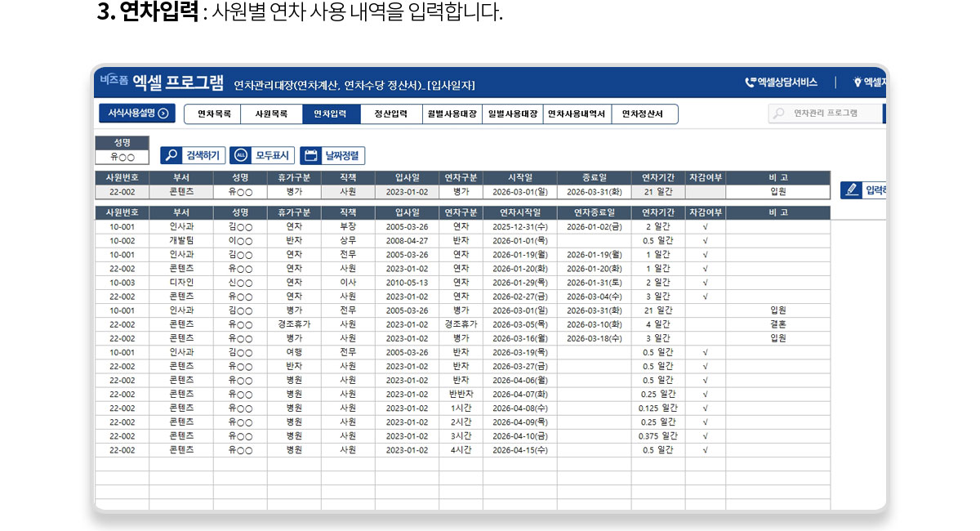Click the arrow icon on 서식사용설명

163,114
